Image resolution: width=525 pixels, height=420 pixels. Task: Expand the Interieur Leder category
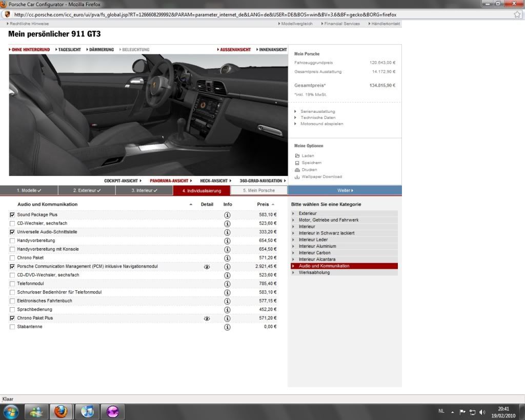click(344, 240)
